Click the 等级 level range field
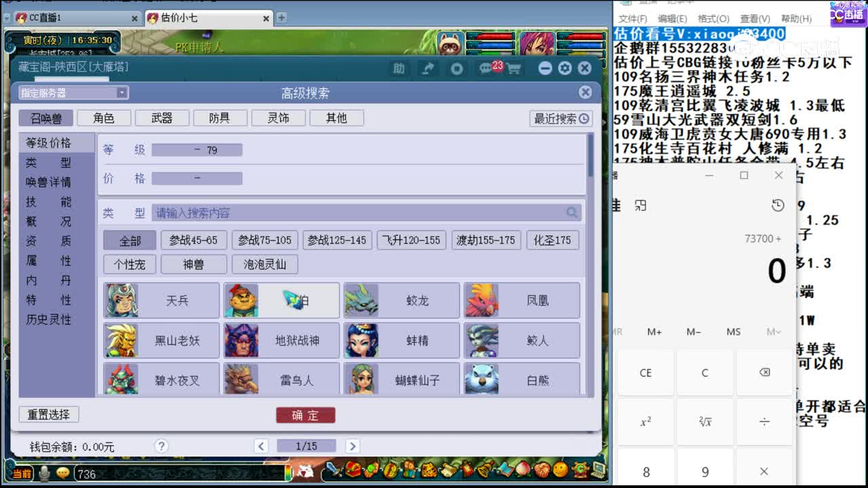The width and height of the screenshot is (868, 488). [x=197, y=150]
